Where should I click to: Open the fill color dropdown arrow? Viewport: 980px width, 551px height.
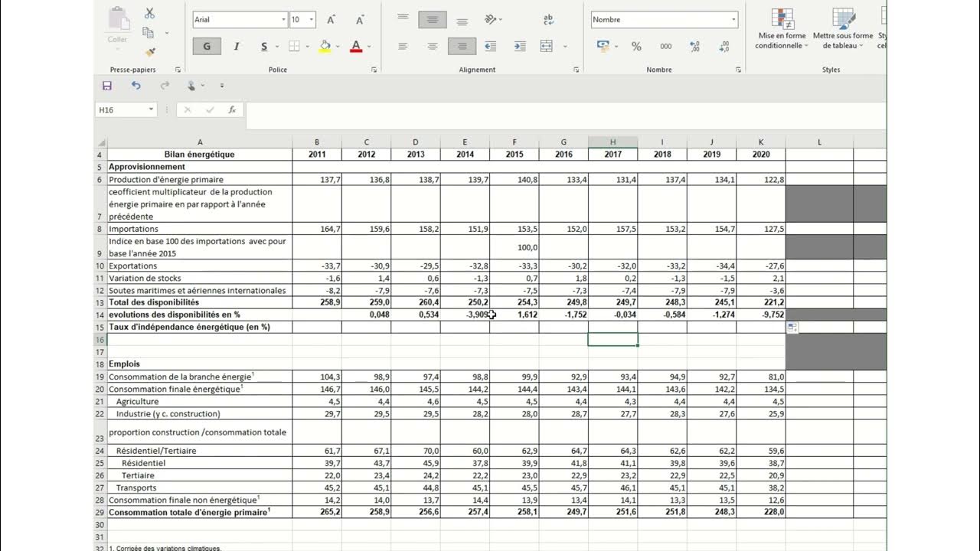click(338, 47)
